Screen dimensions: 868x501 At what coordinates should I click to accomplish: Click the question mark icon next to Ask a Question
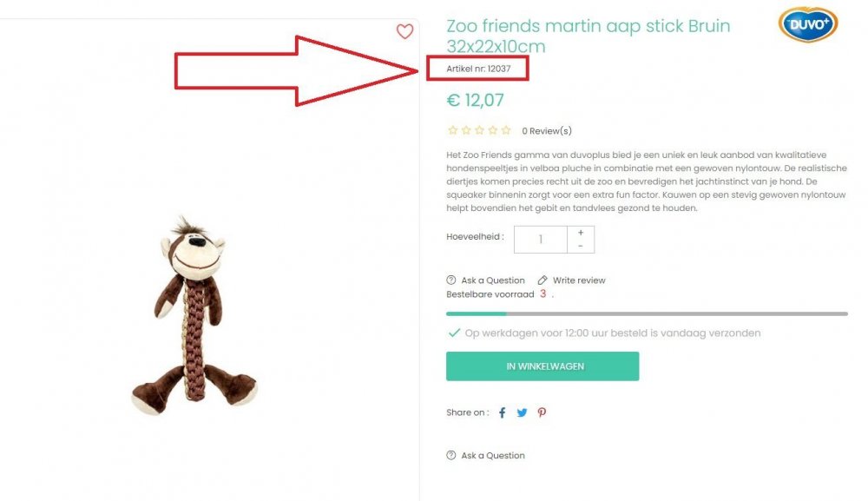point(450,280)
